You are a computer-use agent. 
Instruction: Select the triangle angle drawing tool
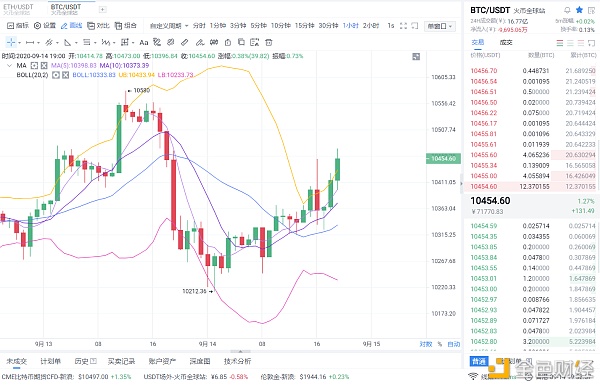pyautogui.click(x=67, y=42)
